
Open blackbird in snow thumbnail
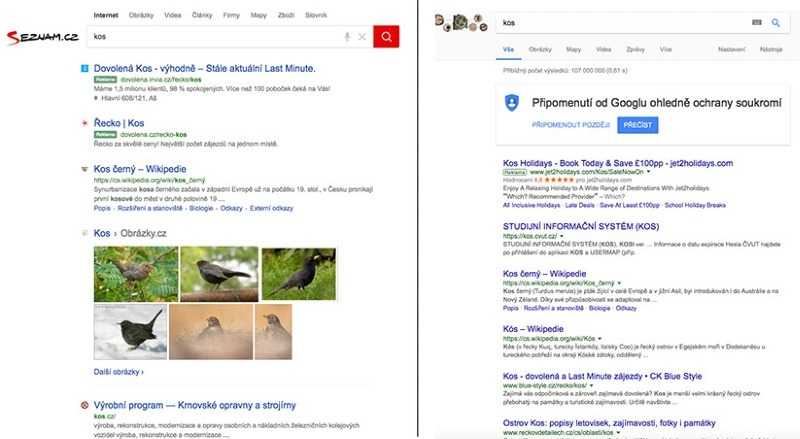tap(130, 332)
